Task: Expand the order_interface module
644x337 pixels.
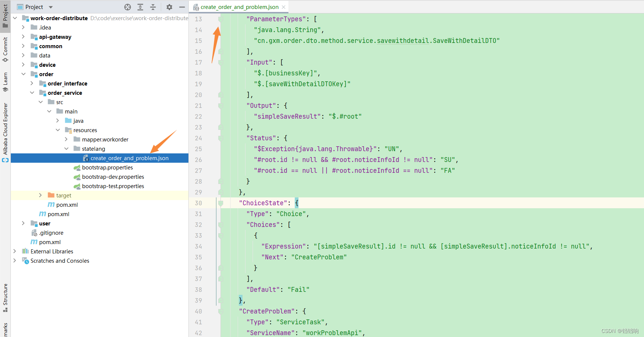Action: point(32,83)
